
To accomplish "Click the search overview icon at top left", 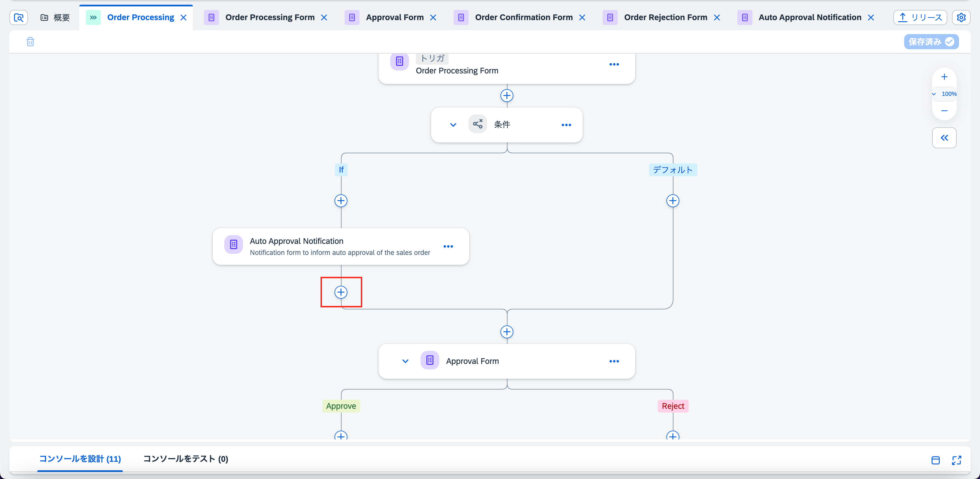I will click(x=19, y=17).
